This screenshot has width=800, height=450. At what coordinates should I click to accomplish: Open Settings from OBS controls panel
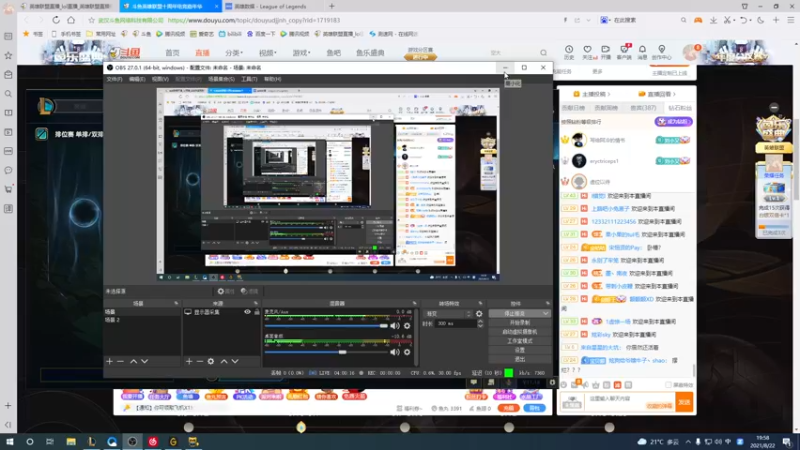(x=519, y=350)
